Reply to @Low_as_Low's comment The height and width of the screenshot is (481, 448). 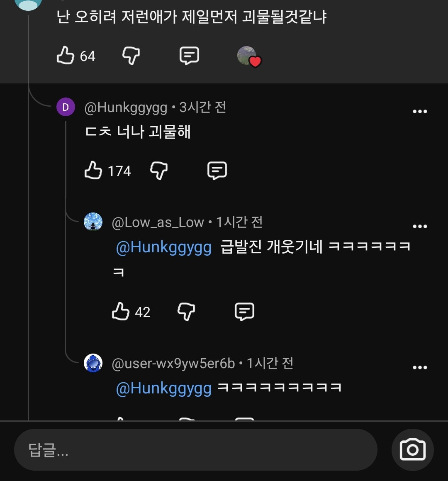(244, 312)
